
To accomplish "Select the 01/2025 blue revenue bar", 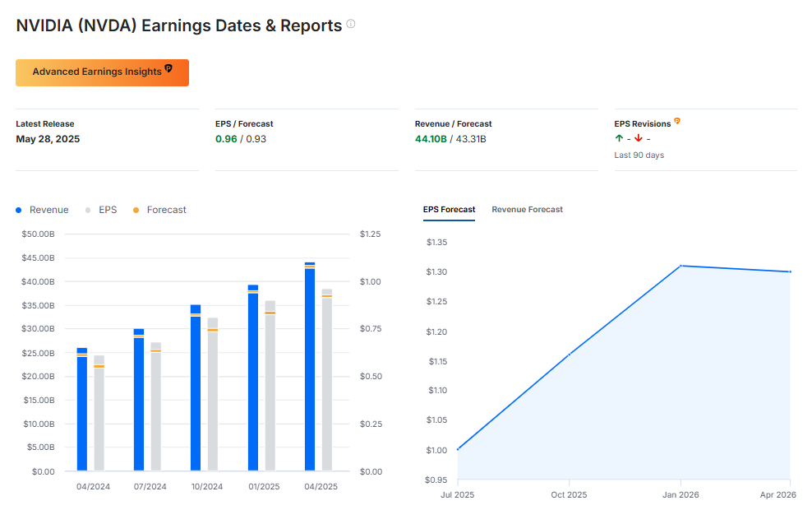I will [253, 378].
